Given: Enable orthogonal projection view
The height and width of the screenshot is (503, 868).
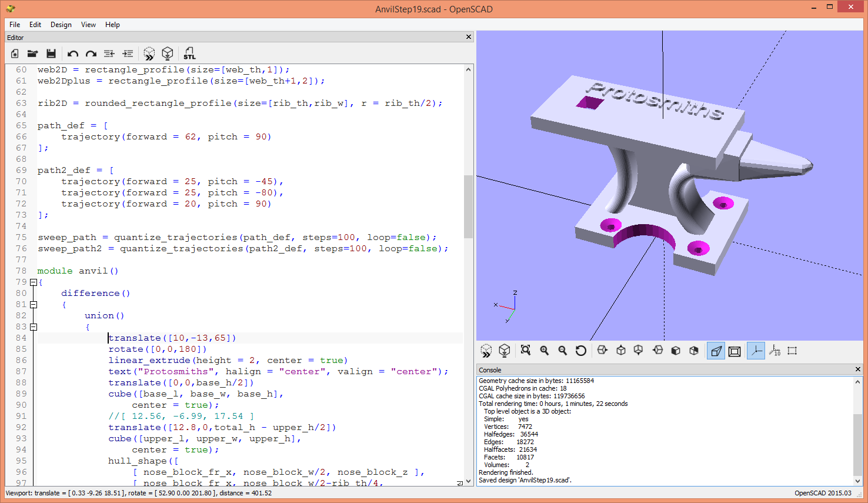Looking at the screenshot, I should coord(735,350).
